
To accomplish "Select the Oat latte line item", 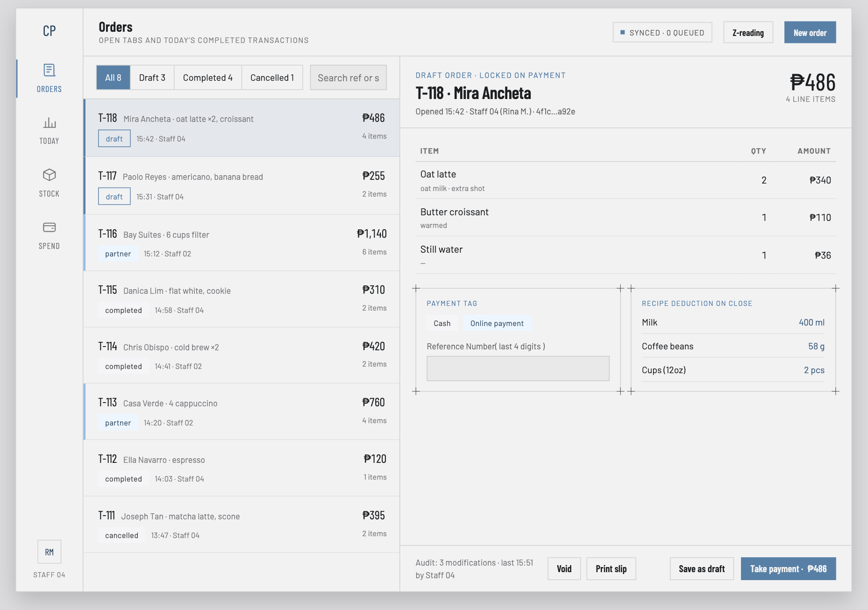I will (626, 180).
